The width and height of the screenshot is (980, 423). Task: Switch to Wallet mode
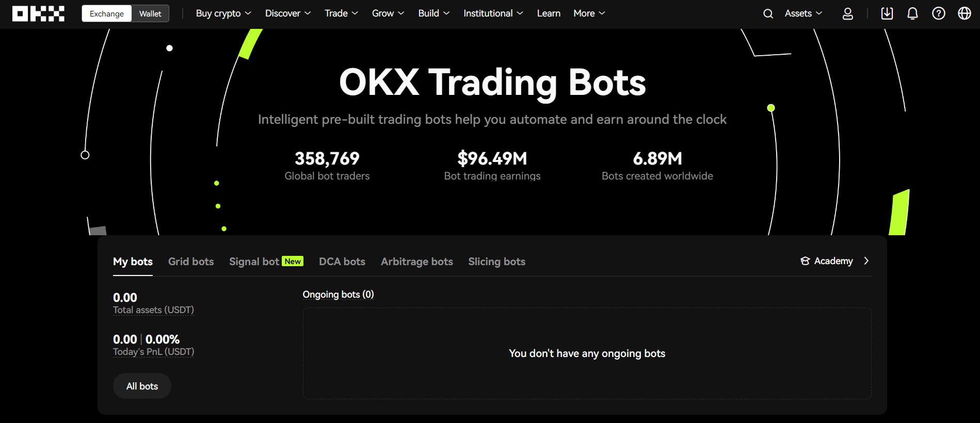tap(150, 14)
